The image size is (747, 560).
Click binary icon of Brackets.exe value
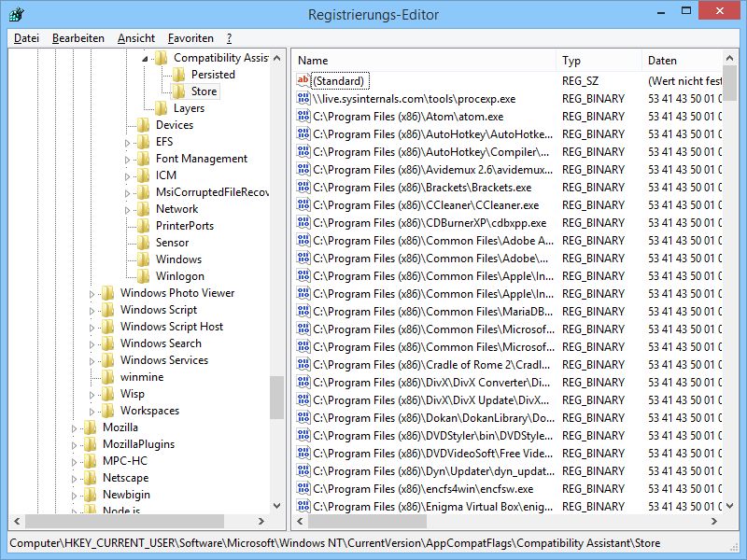[x=303, y=188]
